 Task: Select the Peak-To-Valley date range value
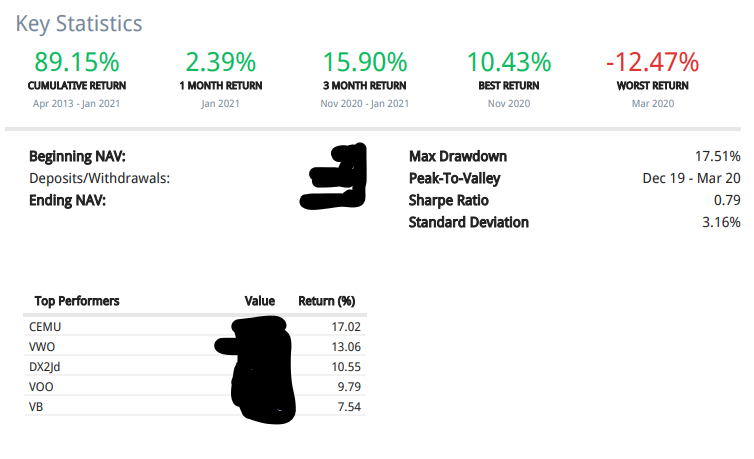(691, 178)
